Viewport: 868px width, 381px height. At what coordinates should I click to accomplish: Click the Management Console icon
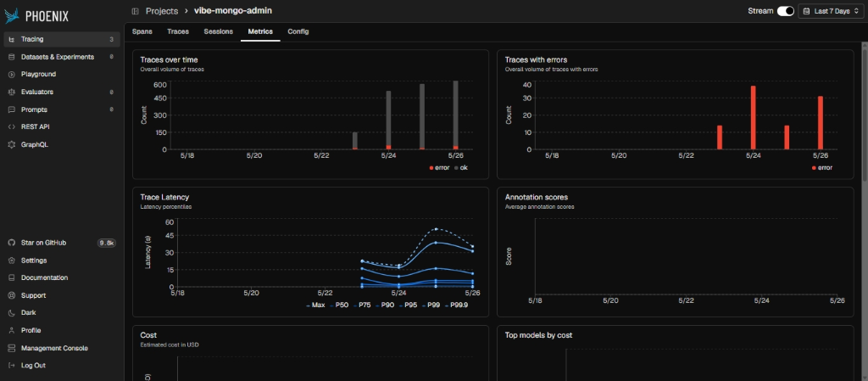(x=12, y=348)
